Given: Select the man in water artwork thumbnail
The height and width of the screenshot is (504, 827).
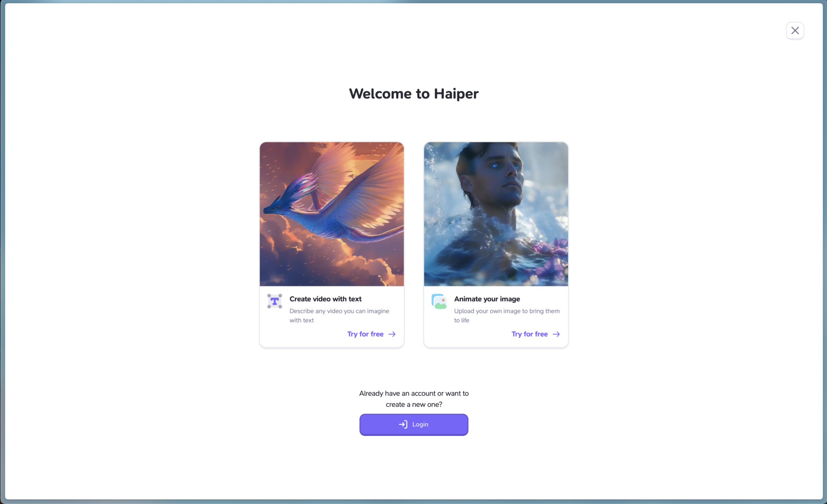Looking at the screenshot, I should [x=496, y=214].
